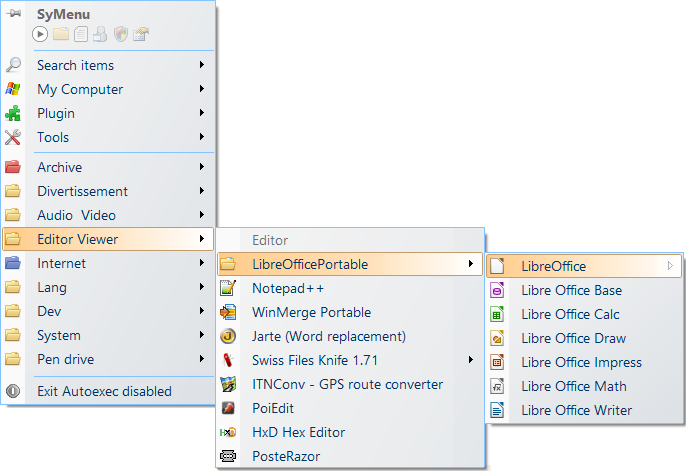Click the round play button under SyMenu
686x471 pixels.
click(x=40, y=34)
